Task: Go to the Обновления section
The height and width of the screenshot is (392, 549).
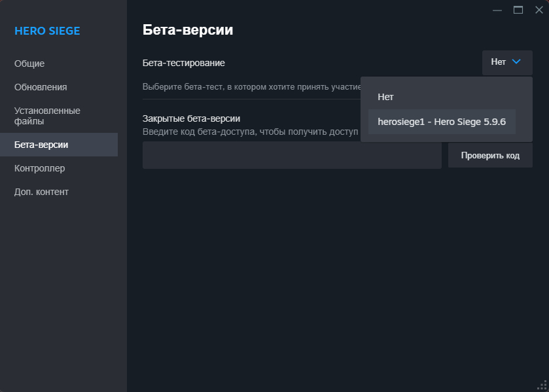Action: pos(41,87)
